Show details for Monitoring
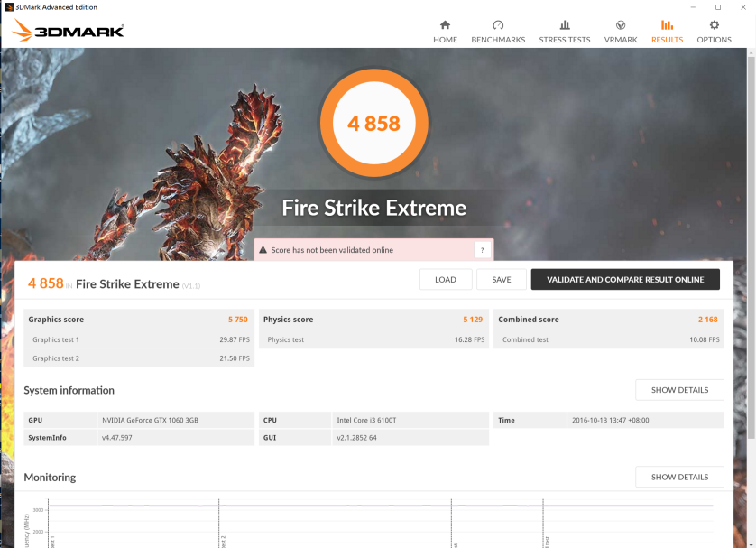Screen dimensions: 756x548 [679, 477]
